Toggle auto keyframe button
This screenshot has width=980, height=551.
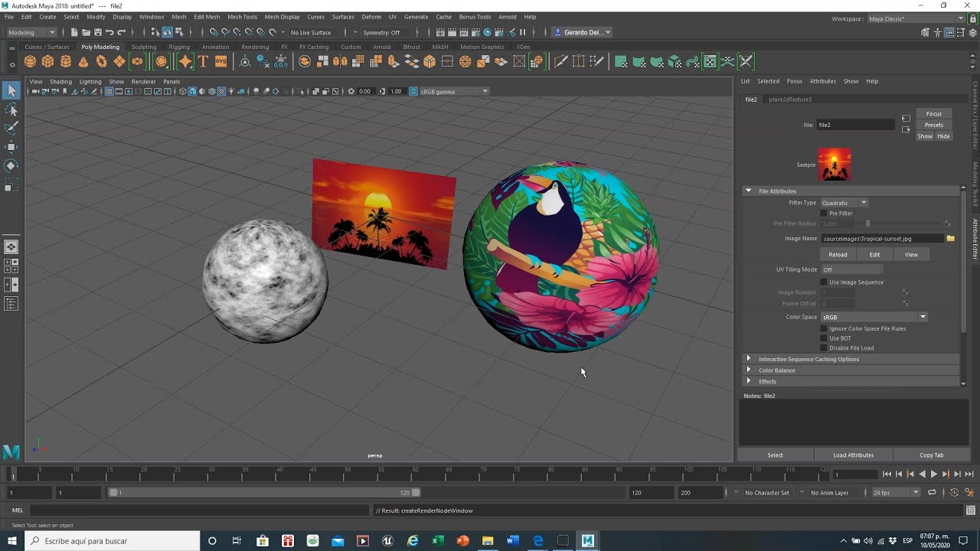pos(955,493)
